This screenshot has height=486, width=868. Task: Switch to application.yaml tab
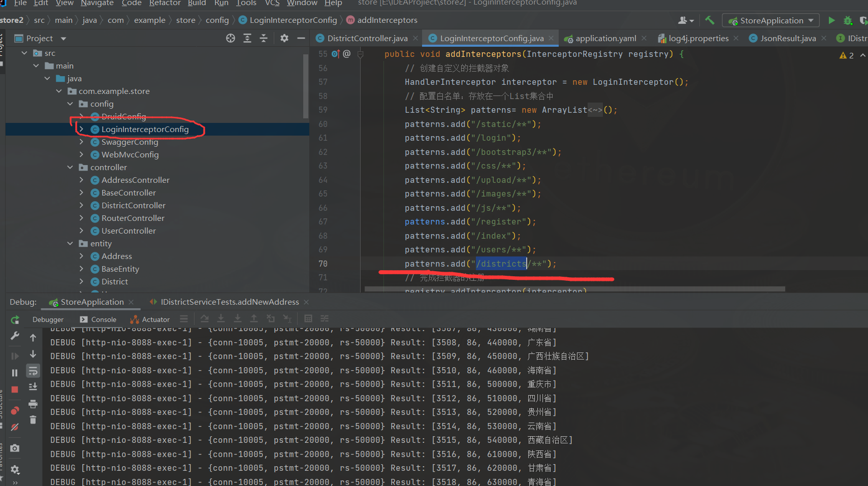[x=605, y=38]
